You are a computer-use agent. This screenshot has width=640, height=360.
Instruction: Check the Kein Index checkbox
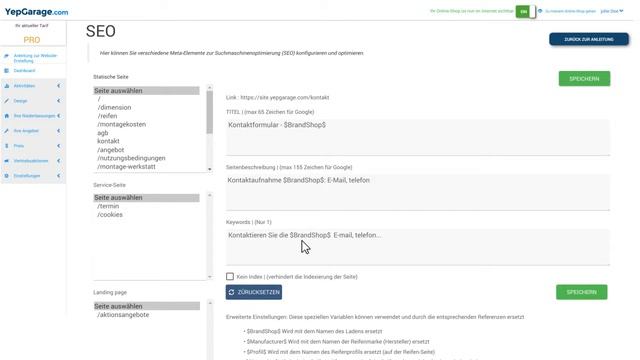point(230,276)
